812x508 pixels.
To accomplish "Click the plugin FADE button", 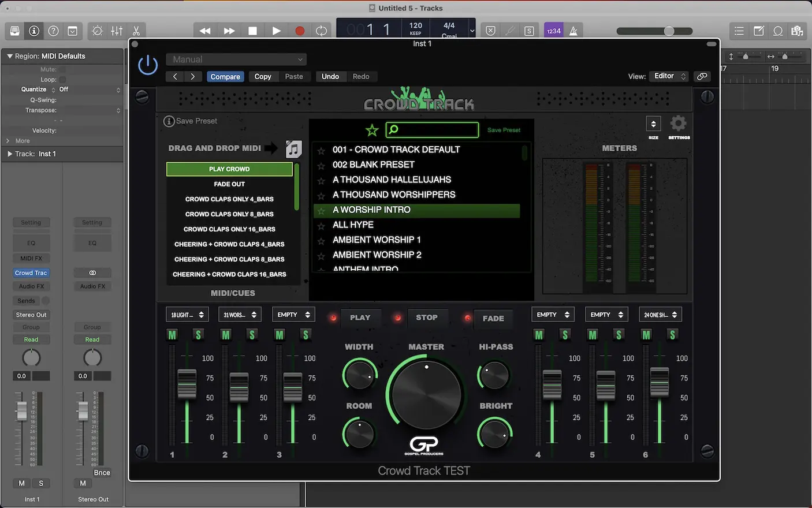I will 493,318.
